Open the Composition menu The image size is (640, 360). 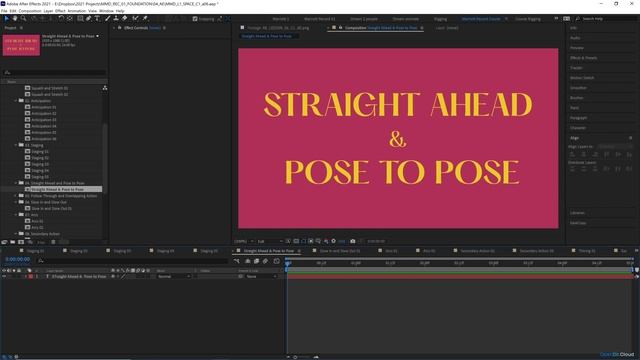tap(30, 11)
